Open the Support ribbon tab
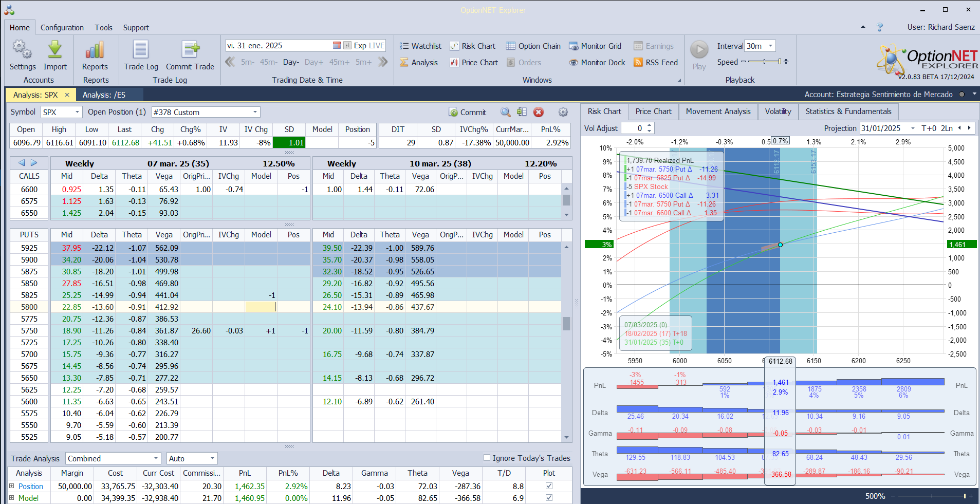This screenshot has width=980, height=504. point(136,28)
